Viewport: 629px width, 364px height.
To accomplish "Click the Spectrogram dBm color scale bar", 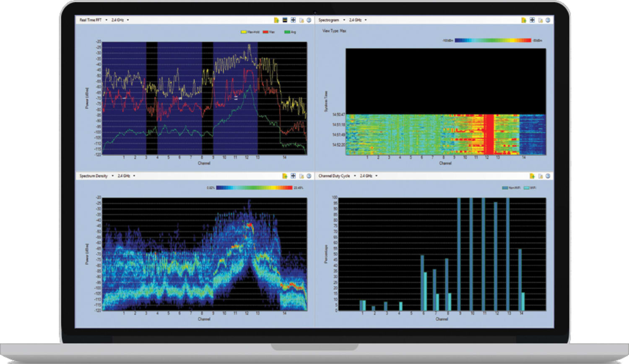I will point(493,40).
